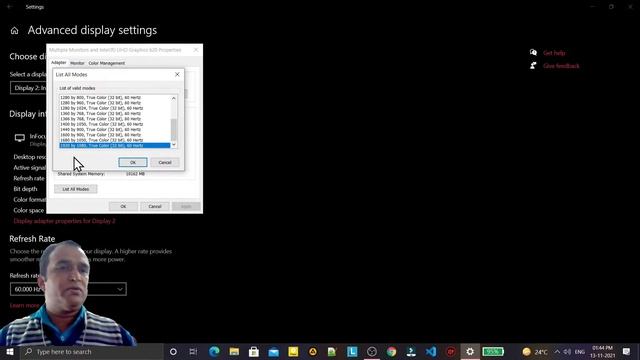Open the Mail app from the taskbar

pos(273,351)
